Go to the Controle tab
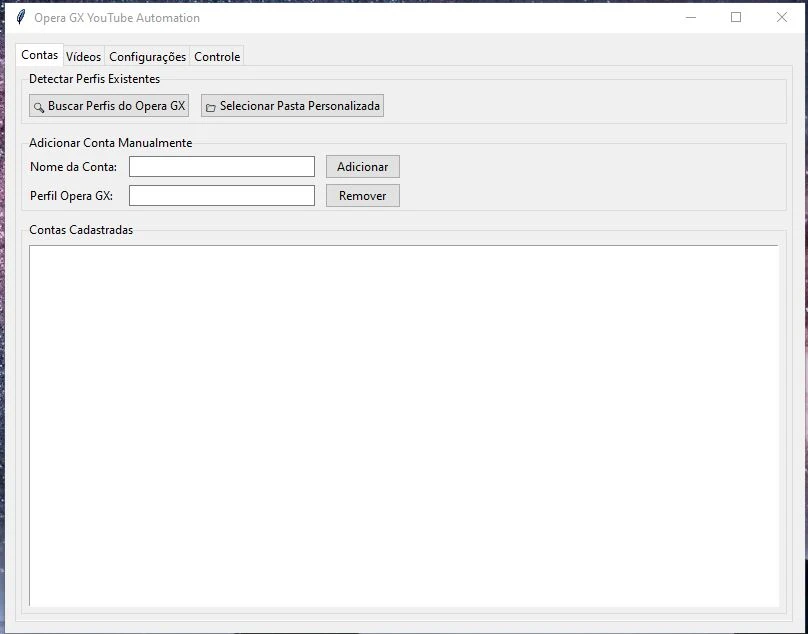 click(x=217, y=57)
